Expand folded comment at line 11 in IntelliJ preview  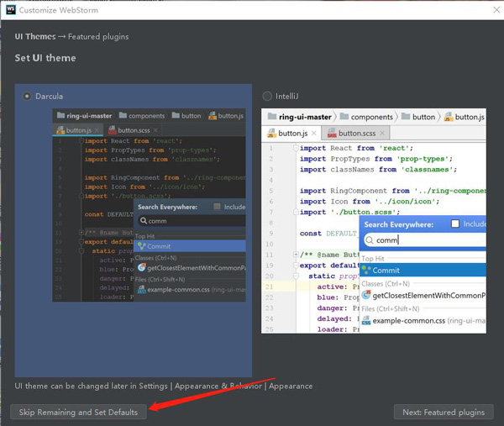tap(296, 255)
